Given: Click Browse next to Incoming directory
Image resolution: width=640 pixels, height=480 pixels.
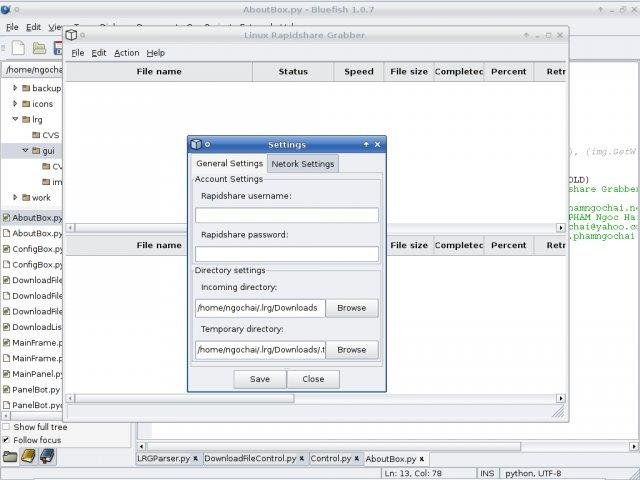Looking at the screenshot, I should [351, 308].
